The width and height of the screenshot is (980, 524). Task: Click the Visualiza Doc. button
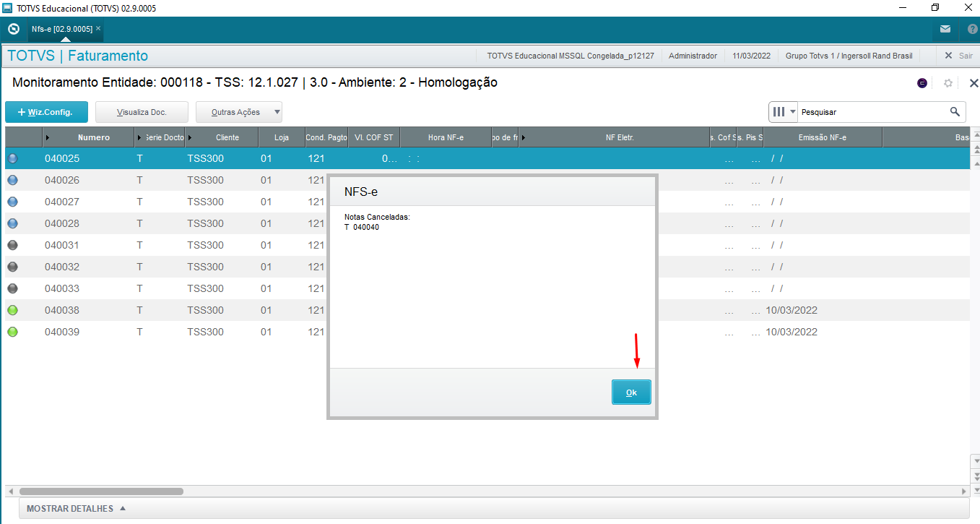[142, 112]
